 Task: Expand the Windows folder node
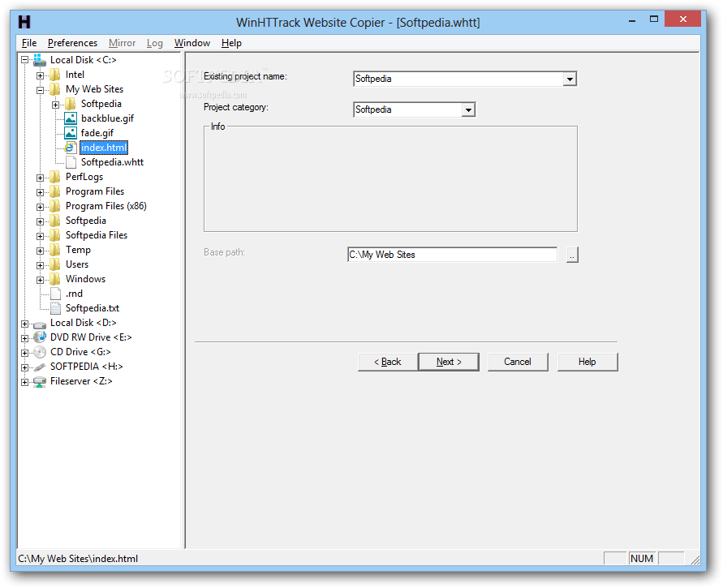tap(41, 279)
